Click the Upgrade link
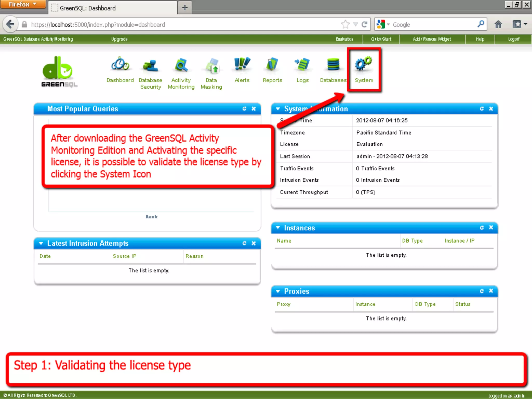532x399 pixels. (119, 39)
